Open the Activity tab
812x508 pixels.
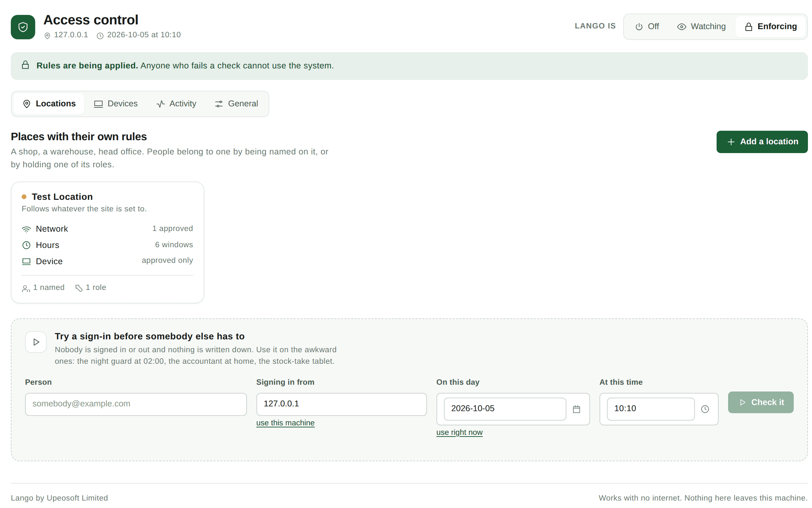pos(176,104)
